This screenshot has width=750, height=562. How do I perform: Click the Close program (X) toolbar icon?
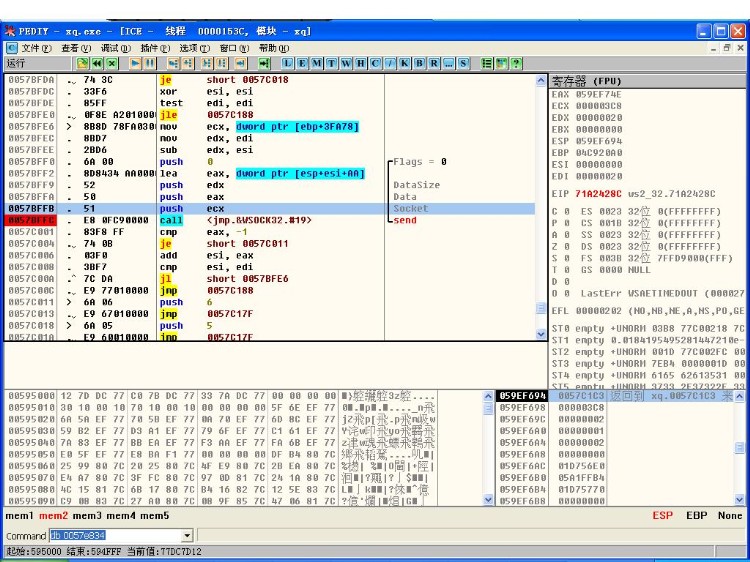[112, 63]
